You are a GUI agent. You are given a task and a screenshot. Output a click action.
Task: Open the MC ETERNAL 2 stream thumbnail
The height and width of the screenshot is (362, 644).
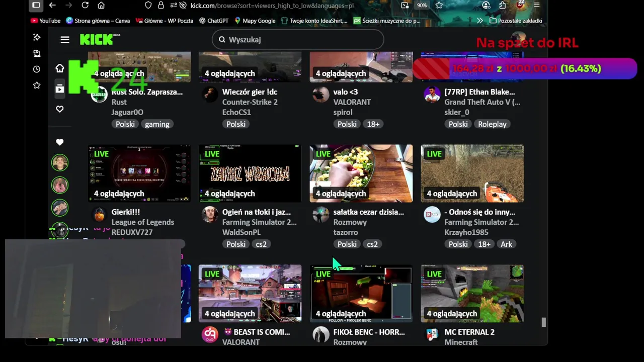(472, 294)
